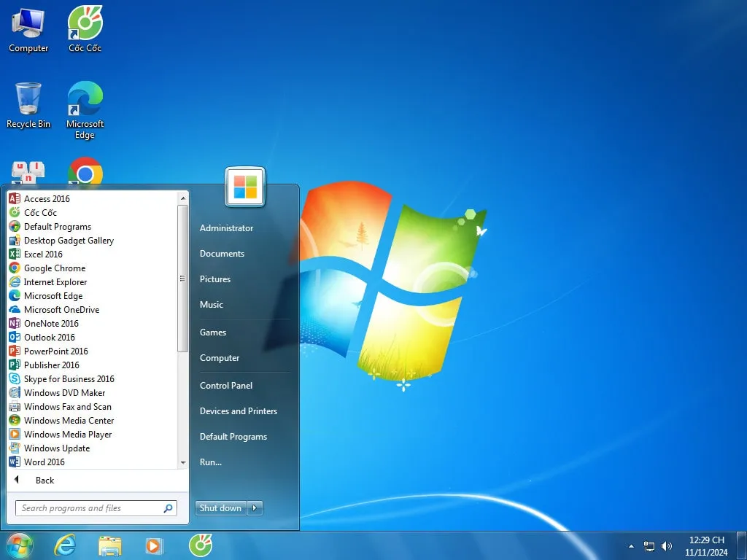Screen dimensions: 747x560
Task: Click the Windows Start orb button
Action: click(x=19, y=545)
